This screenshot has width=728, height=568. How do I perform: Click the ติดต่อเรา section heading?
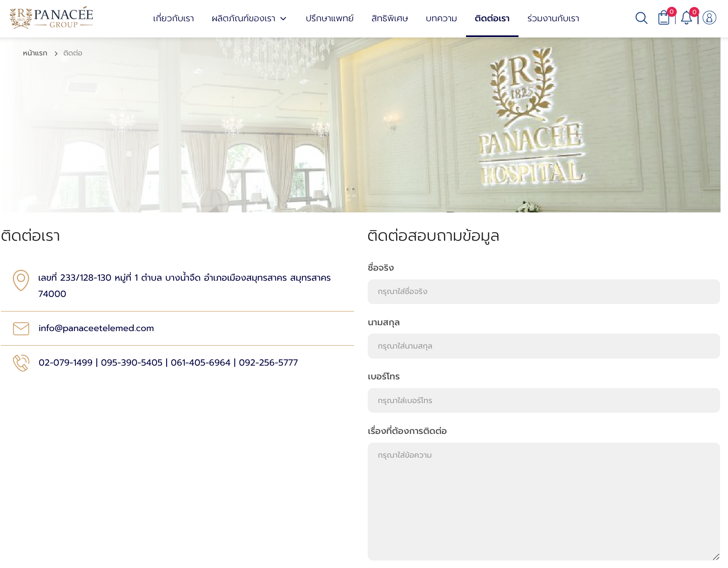(30, 236)
